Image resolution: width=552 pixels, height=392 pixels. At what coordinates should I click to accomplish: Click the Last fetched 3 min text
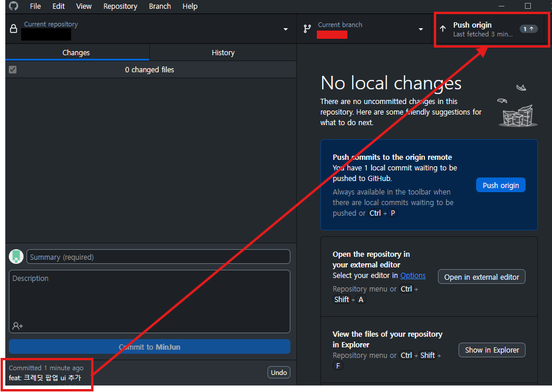(483, 34)
